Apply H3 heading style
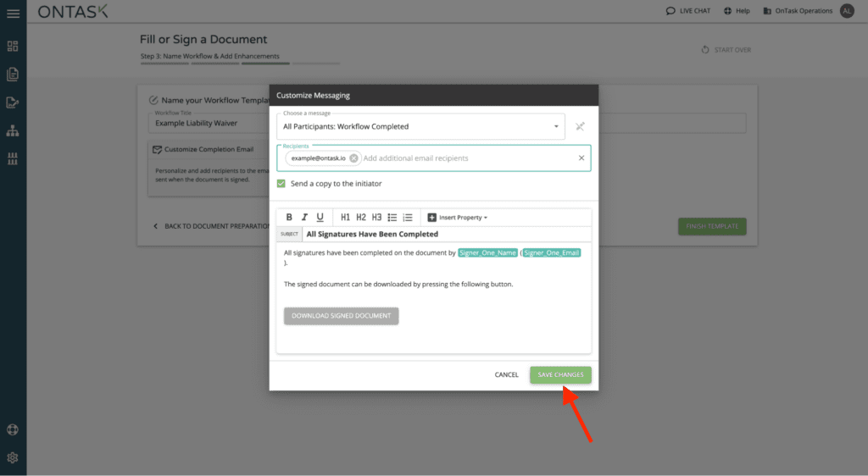868x476 pixels. [377, 218]
